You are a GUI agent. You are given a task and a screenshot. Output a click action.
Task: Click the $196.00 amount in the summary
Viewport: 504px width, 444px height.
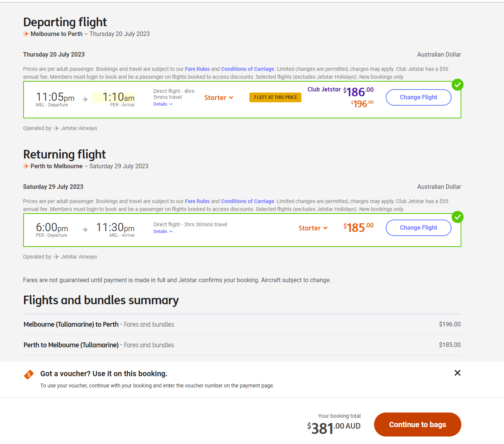click(x=450, y=324)
